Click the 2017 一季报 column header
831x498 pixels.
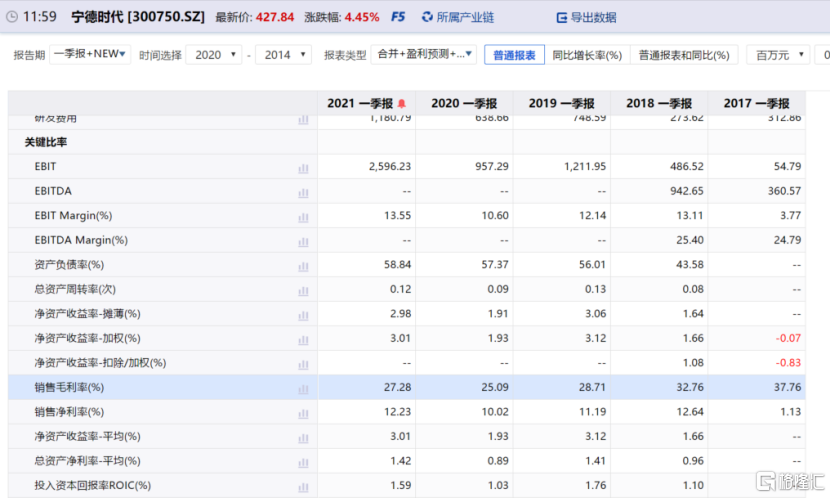[757, 103]
